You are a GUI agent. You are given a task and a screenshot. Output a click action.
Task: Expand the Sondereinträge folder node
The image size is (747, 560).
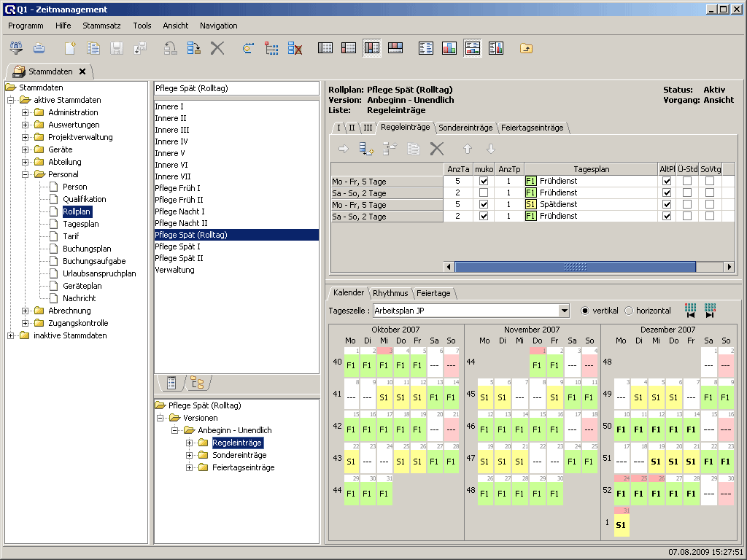pyautogui.click(x=190, y=455)
